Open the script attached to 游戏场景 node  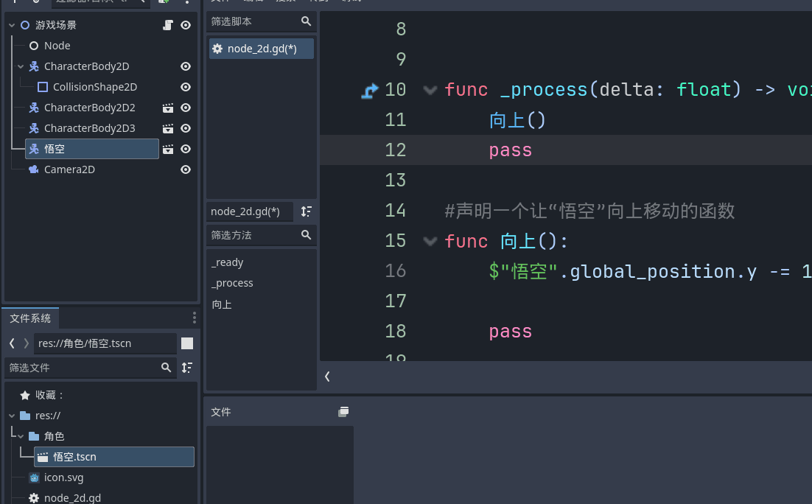[x=167, y=25]
